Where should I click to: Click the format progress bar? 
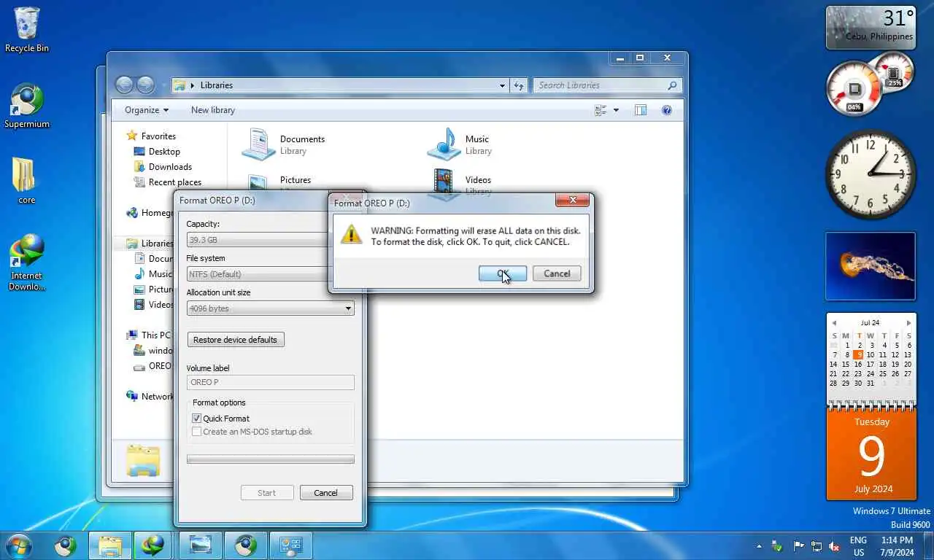point(270,459)
